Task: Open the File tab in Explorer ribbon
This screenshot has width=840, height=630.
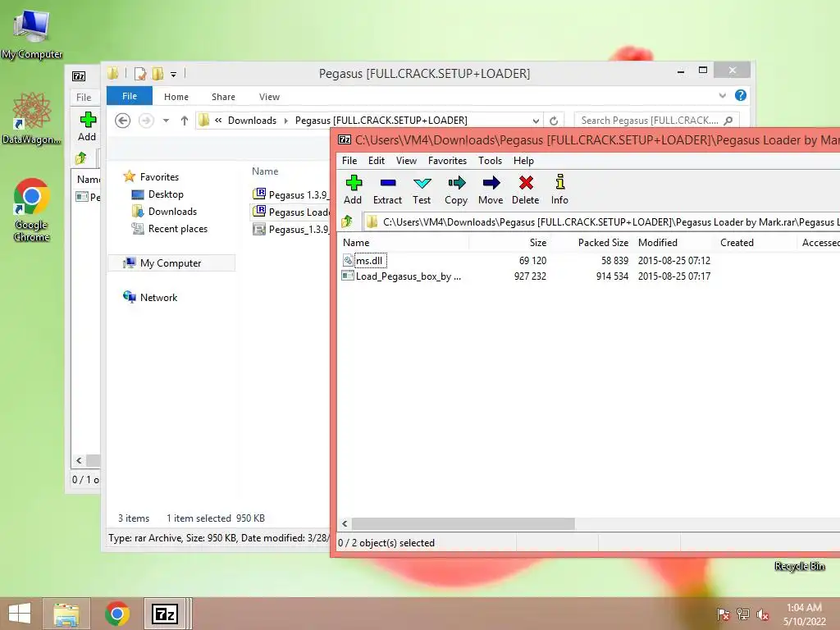Action: click(x=130, y=96)
